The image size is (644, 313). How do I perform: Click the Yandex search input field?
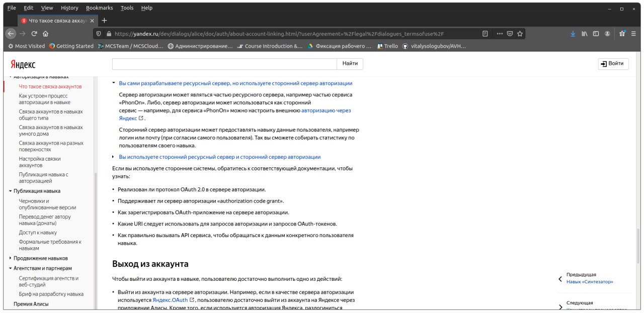pyautogui.click(x=224, y=64)
